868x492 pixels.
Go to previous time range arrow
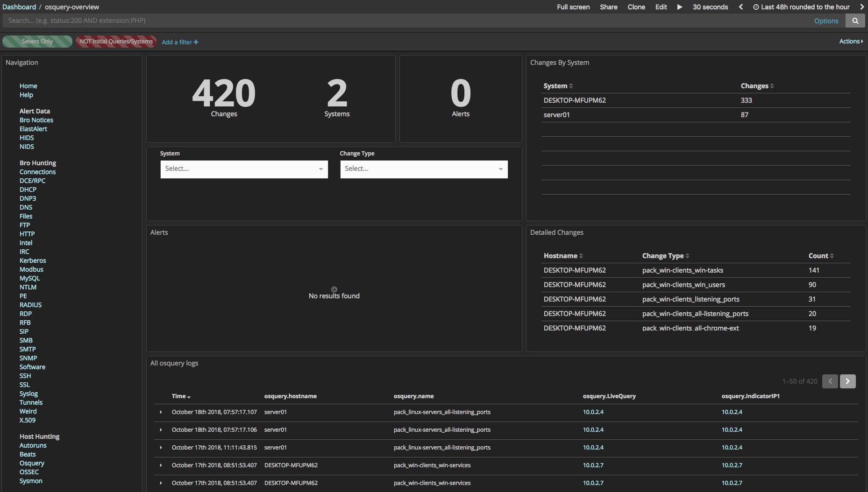click(x=740, y=7)
